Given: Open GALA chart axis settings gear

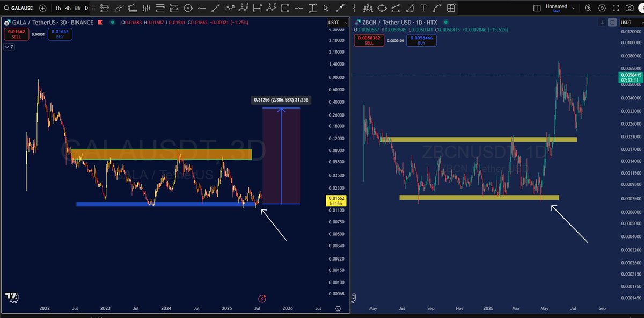Looking at the screenshot, I should (338, 309).
